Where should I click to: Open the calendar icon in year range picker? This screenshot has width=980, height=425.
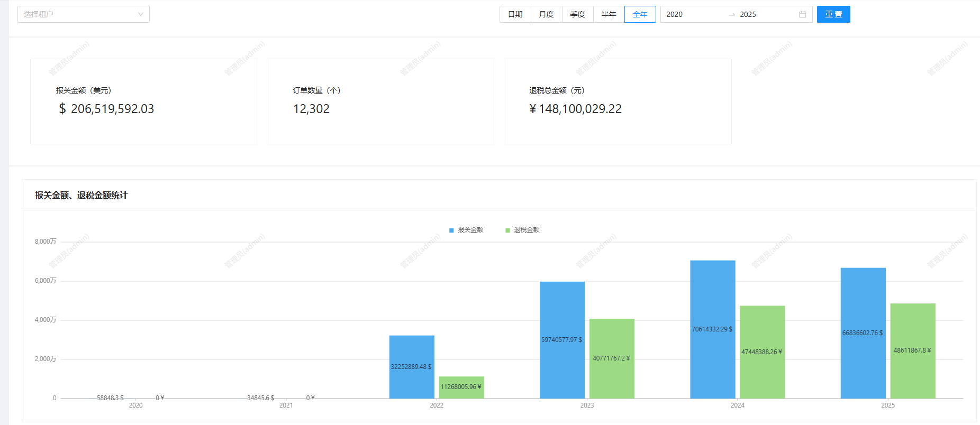(803, 14)
